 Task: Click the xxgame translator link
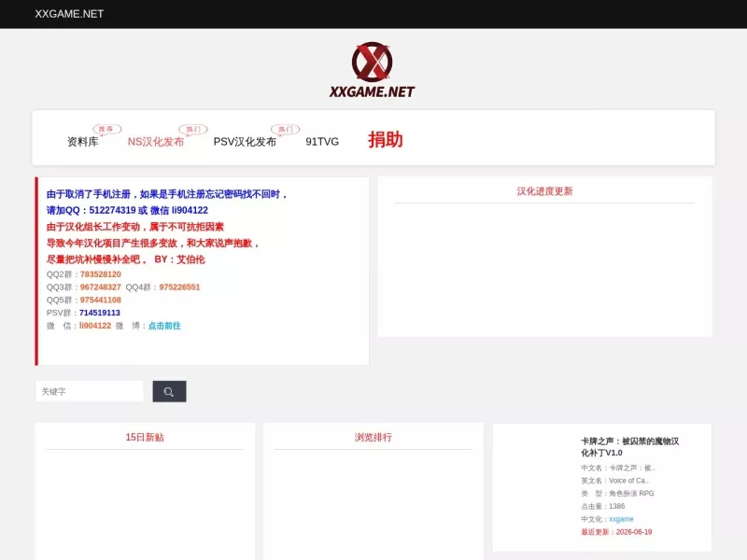point(621,519)
